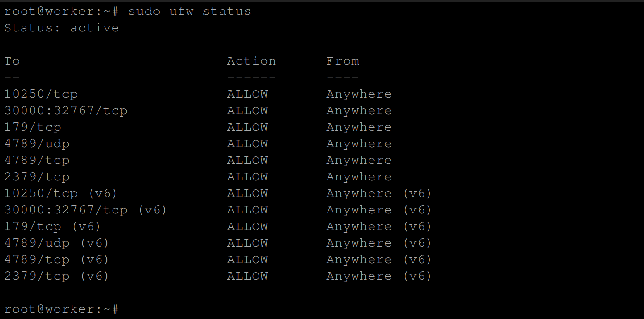The height and width of the screenshot is (319, 644).
Task: Click 'Anywhere (v6)' in the '2379/tcp (v6)' row
Action: coord(378,276)
